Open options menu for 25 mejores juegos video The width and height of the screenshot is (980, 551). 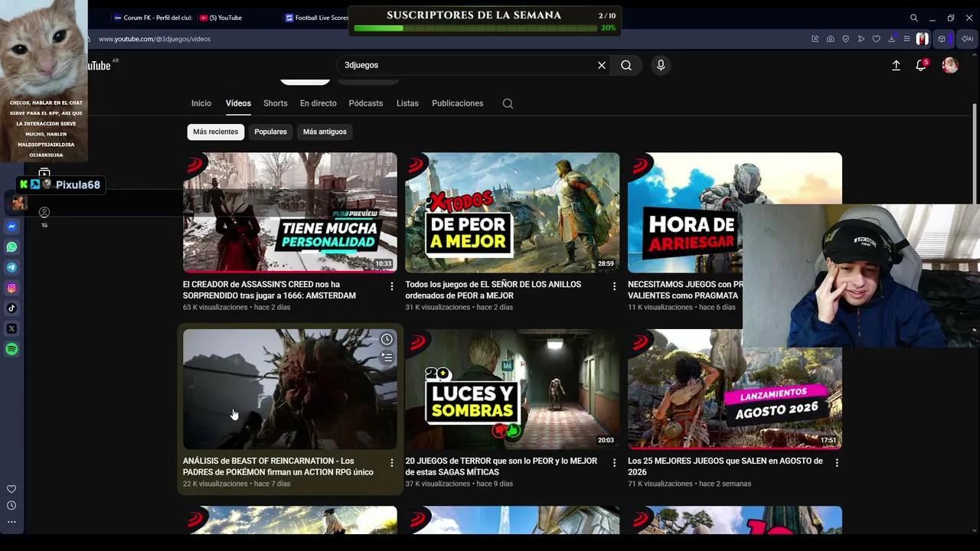[x=836, y=463]
